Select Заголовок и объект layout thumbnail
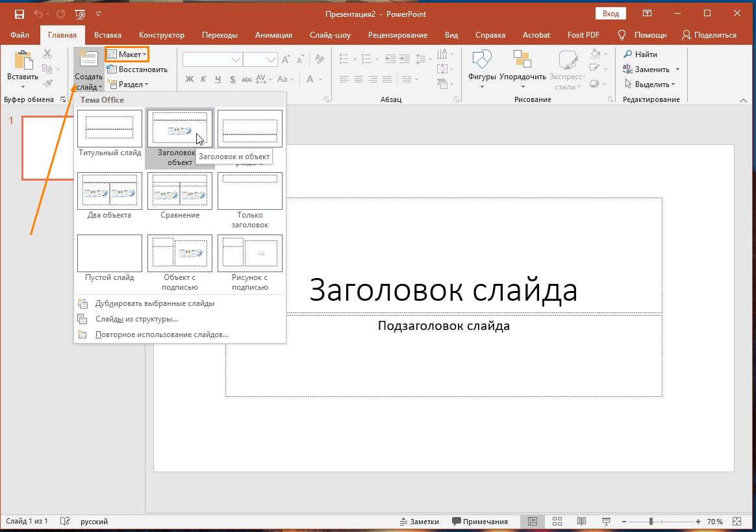The width and height of the screenshot is (756, 532). 180,129
